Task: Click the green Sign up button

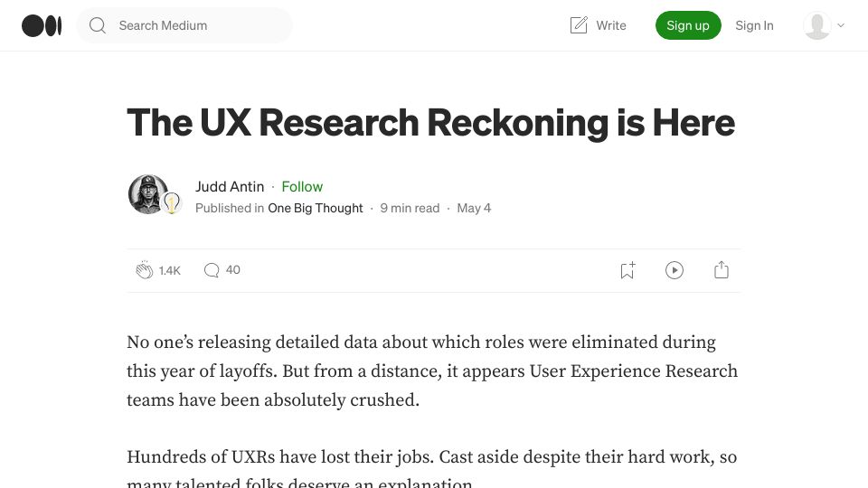Action: 688,25
